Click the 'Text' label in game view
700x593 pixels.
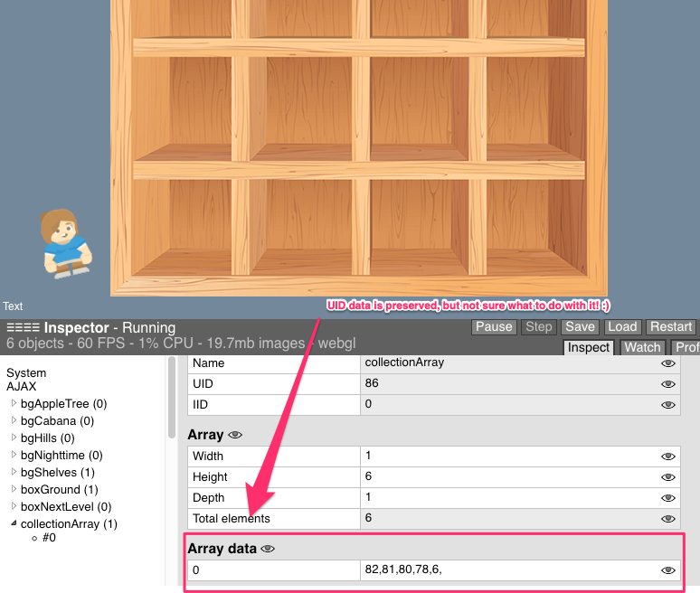(x=13, y=306)
